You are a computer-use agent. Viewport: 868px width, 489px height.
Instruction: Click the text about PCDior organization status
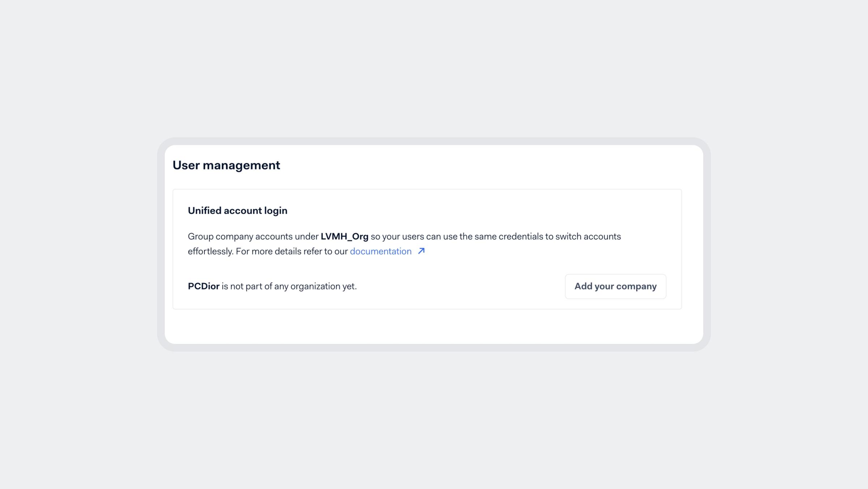coord(272,286)
